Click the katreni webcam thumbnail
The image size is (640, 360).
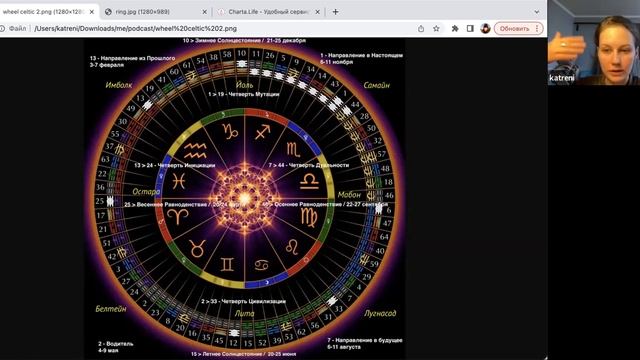593,42
